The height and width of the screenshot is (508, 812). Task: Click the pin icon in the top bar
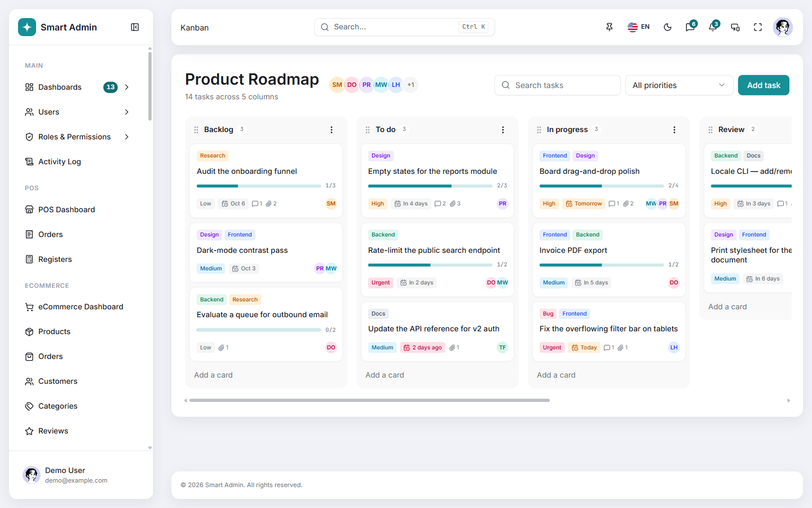pos(610,27)
